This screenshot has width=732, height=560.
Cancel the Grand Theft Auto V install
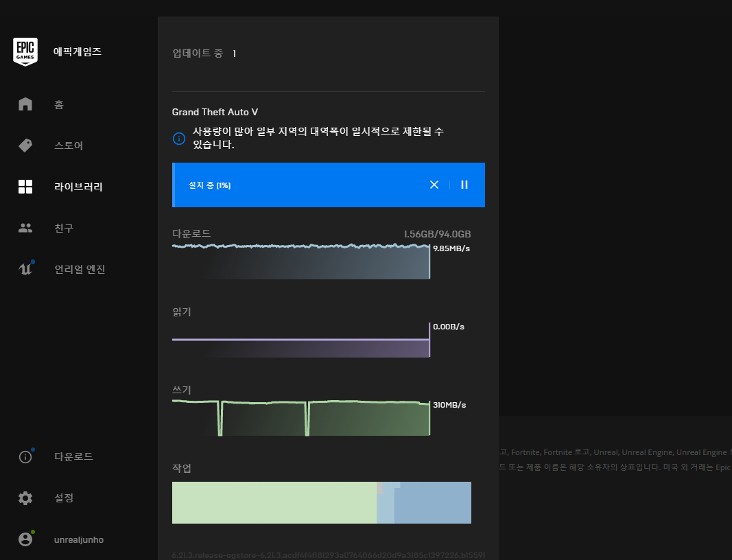coord(434,185)
